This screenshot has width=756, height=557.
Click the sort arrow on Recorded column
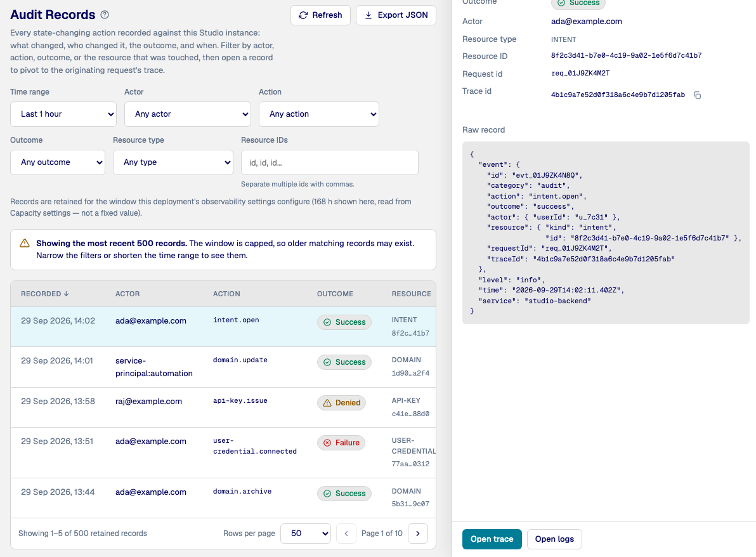pyautogui.click(x=66, y=294)
